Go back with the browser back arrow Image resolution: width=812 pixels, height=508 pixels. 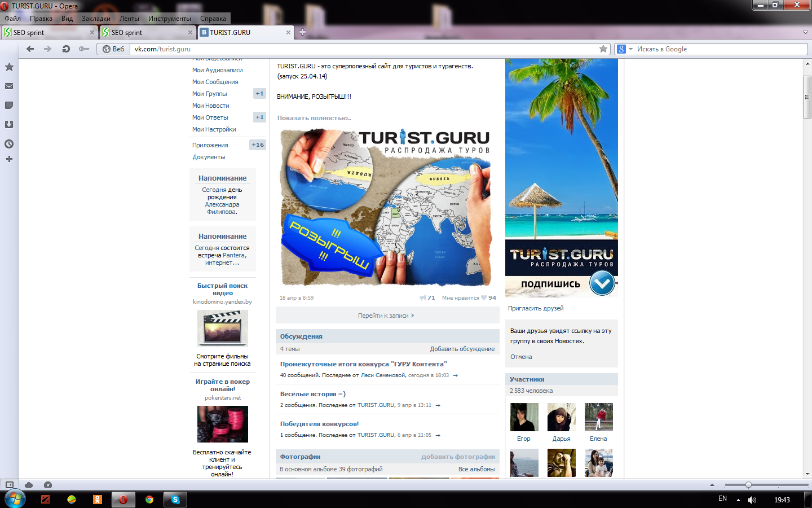[30, 49]
